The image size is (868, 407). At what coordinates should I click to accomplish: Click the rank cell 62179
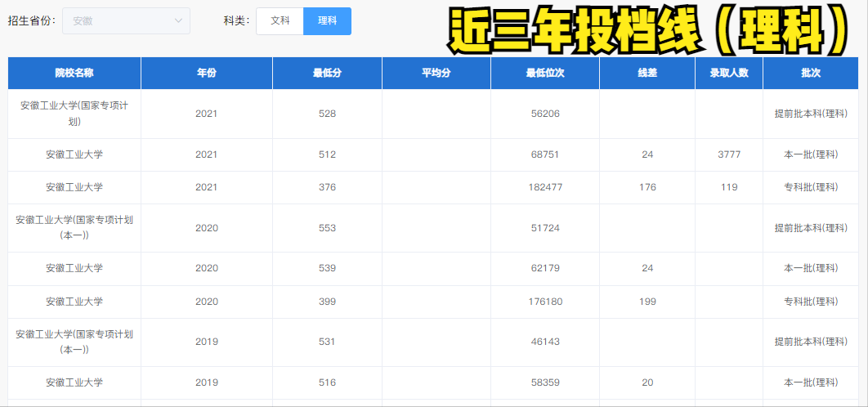(x=545, y=268)
